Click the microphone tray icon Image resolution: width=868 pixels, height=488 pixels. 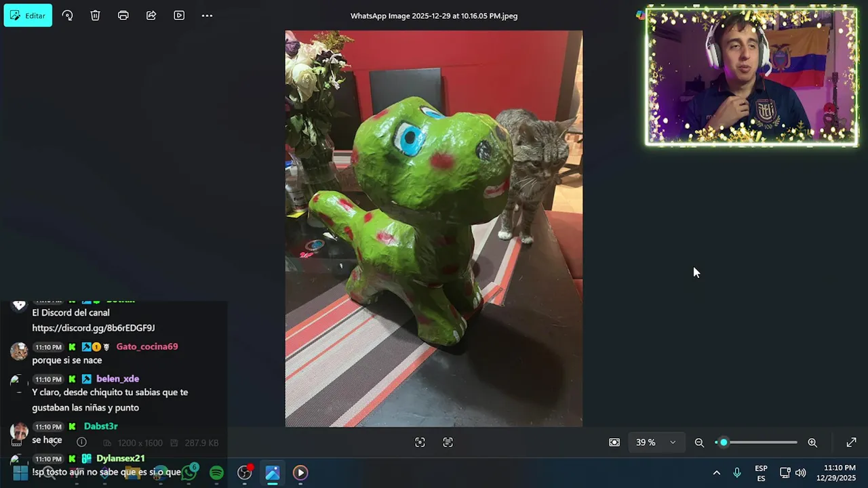click(737, 472)
